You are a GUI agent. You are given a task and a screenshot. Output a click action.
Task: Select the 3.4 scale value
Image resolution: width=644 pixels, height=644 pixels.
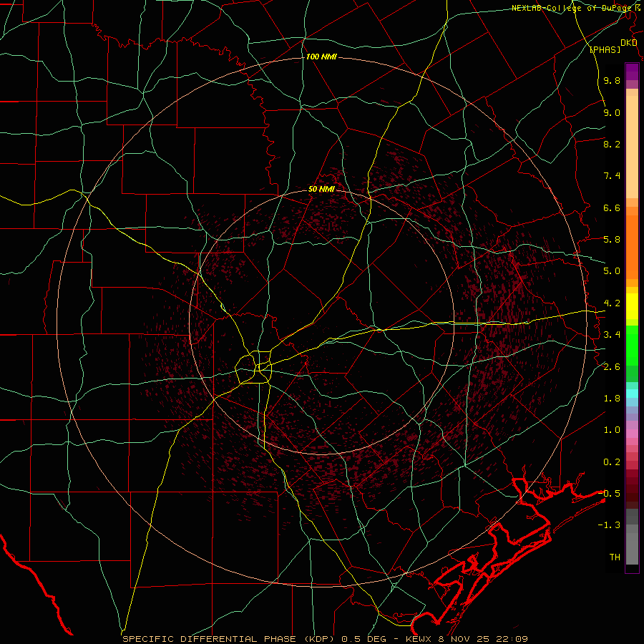coord(612,335)
